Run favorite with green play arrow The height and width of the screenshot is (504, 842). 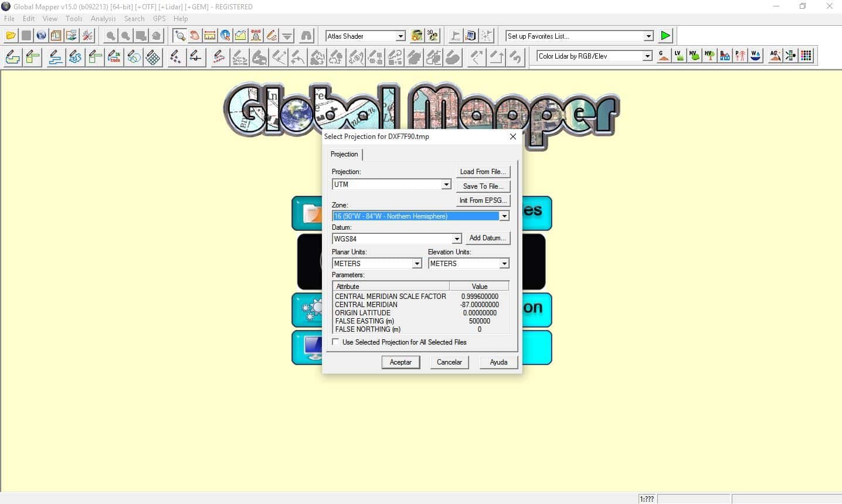click(665, 36)
